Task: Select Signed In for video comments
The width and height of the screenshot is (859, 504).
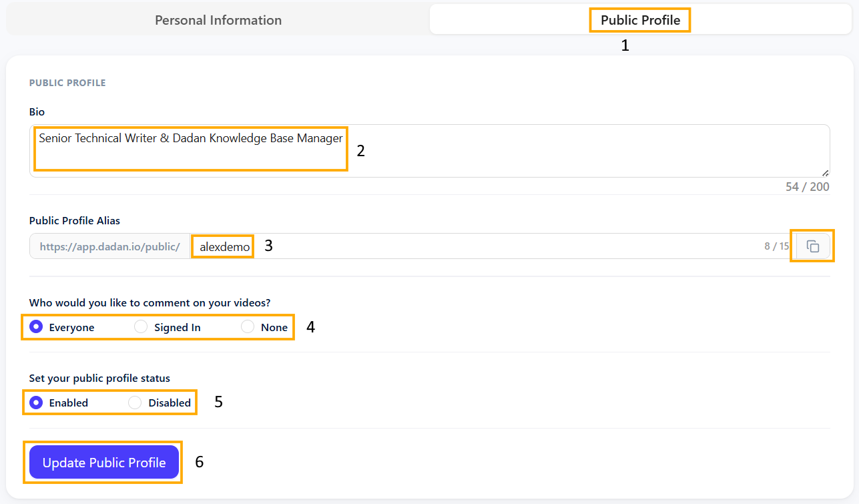Action: click(x=141, y=327)
